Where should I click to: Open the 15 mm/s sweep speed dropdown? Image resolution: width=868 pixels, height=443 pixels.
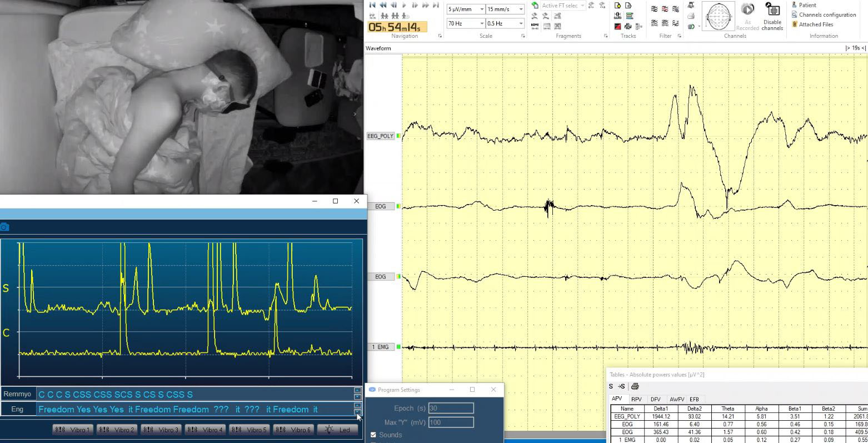(521, 9)
